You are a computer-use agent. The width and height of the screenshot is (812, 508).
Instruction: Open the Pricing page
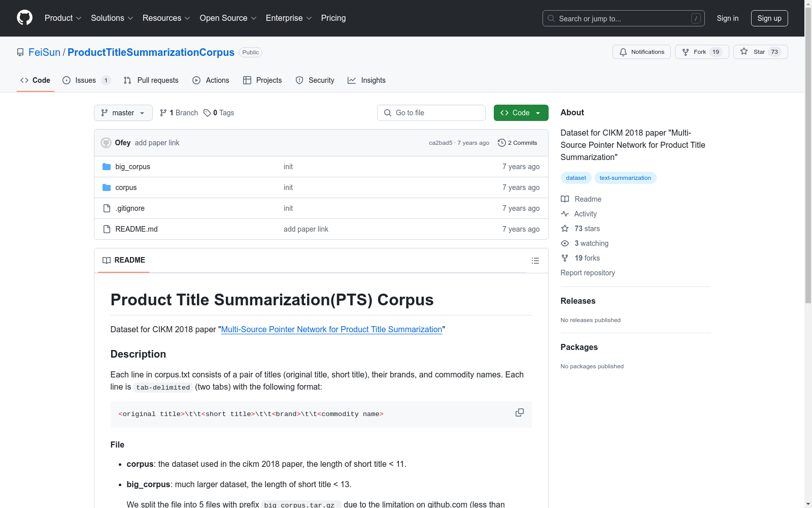(x=333, y=18)
